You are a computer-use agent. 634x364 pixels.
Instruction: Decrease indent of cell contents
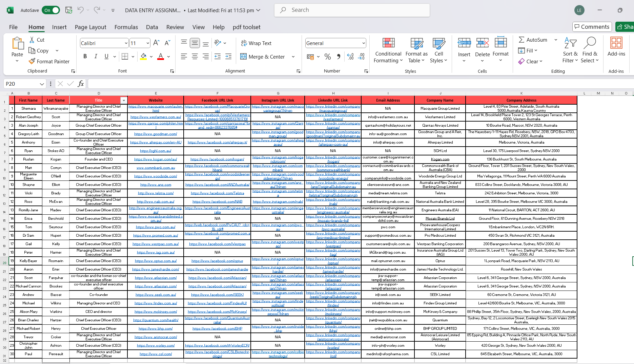coord(218,56)
